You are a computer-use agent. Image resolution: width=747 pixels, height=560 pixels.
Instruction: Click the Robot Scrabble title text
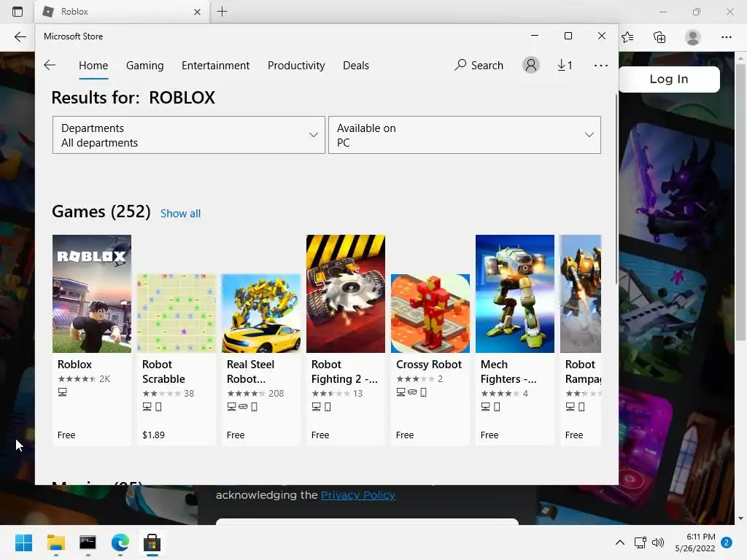coord(163,371)
